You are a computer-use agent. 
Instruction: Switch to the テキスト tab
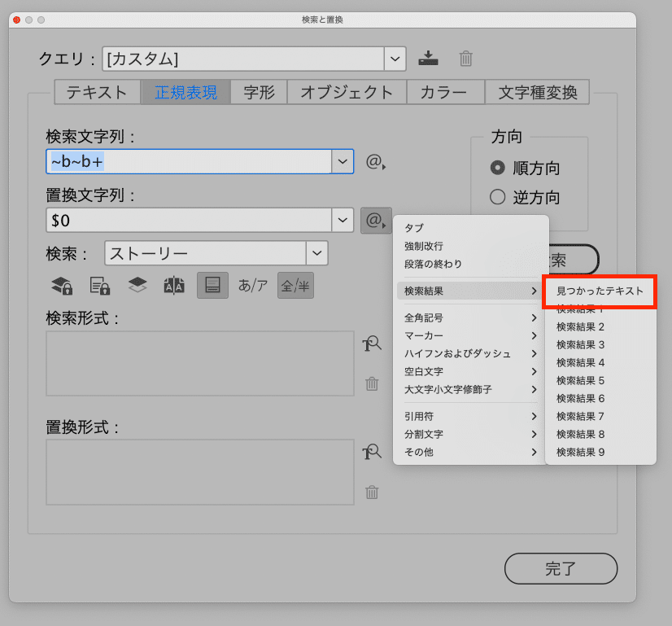click(x=96, y=92)
